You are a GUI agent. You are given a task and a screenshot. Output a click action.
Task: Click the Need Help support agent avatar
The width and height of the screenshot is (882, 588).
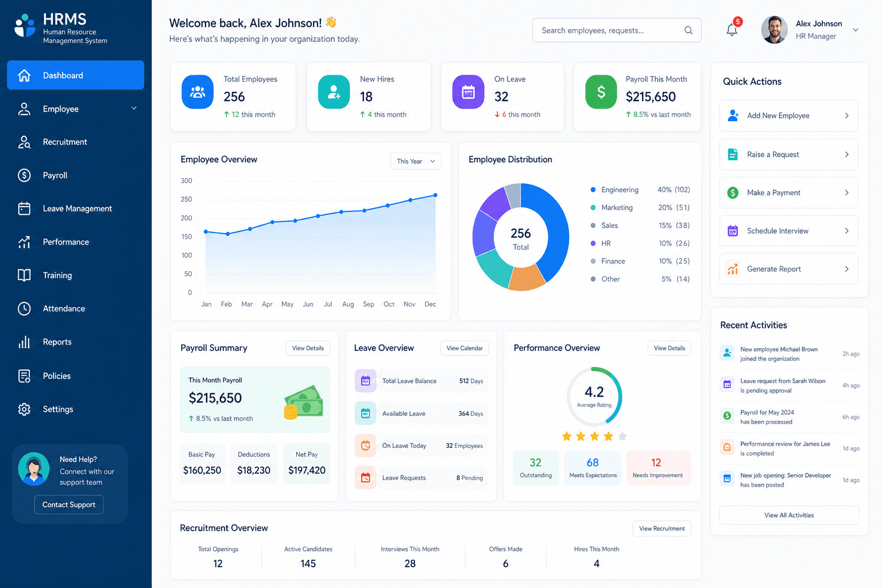pos(34,469)
